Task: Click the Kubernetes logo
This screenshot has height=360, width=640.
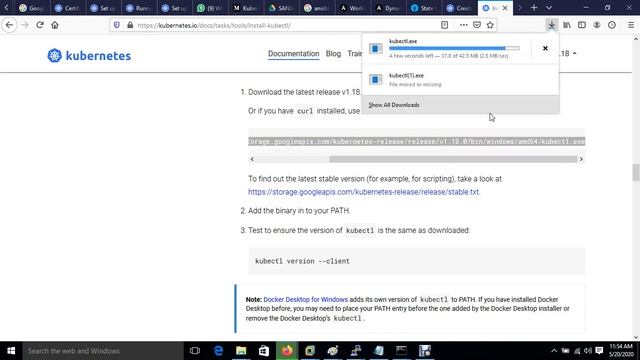Action: 89,56
